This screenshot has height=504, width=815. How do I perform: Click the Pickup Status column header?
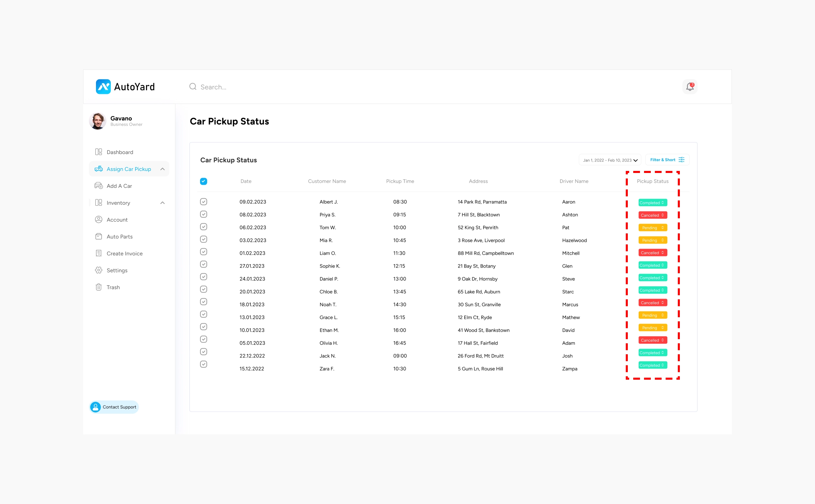652,181
